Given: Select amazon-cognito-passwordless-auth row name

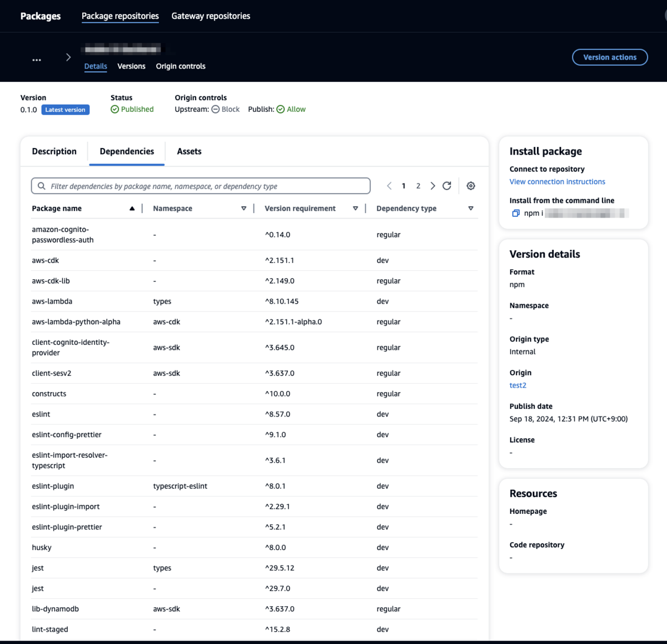Looking at the screenshot, I should tap(63, 235).
